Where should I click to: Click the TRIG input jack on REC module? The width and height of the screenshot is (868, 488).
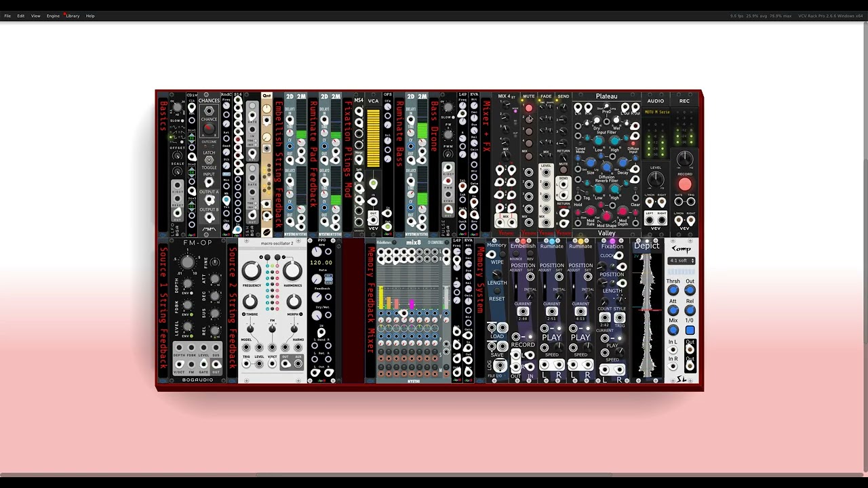tap(691, 201)
